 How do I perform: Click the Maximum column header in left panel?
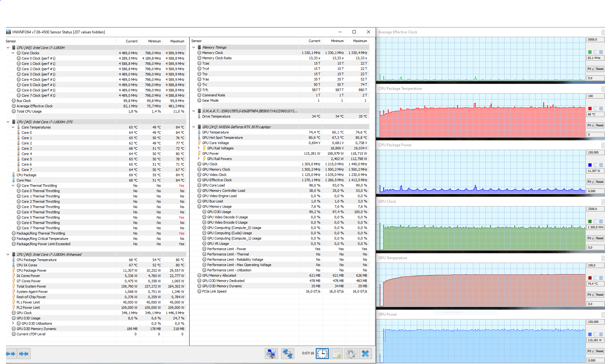click(x=177, y=41)
